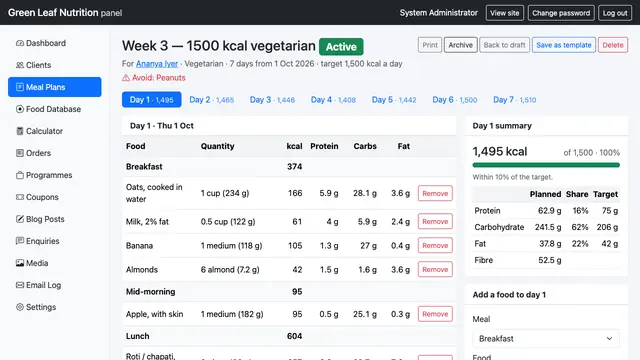Click the Media image icon

tap(20, 263)
